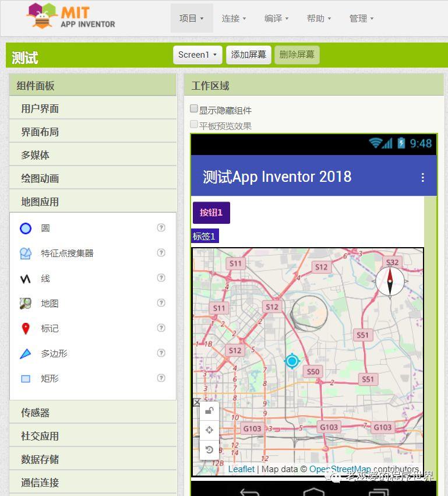Screen dimensions: 448x496
Task: Expand the 多媒体 palette section
Action: click(x=93, y=155)
